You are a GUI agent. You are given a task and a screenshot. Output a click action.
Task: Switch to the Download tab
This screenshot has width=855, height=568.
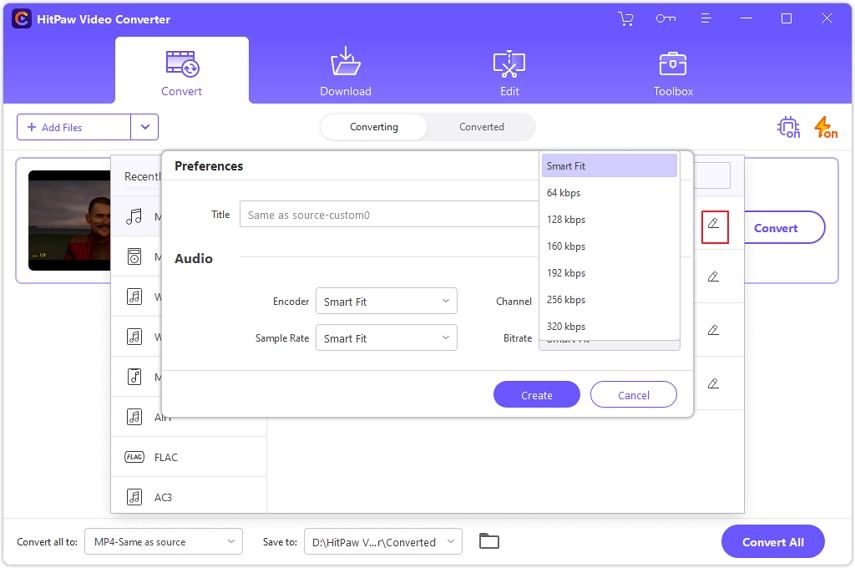pos(346,70)
